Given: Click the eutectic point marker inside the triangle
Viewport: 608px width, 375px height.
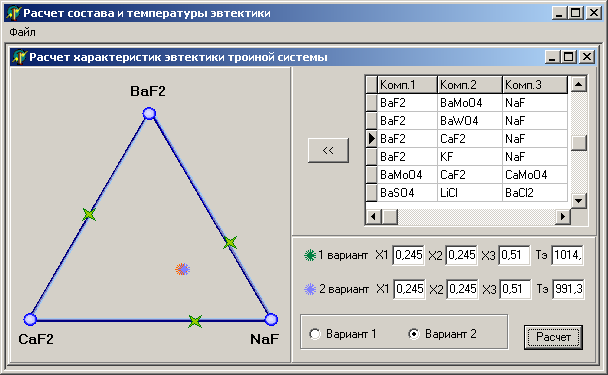Looking at the screenshot, I should [x=182, y=269].
